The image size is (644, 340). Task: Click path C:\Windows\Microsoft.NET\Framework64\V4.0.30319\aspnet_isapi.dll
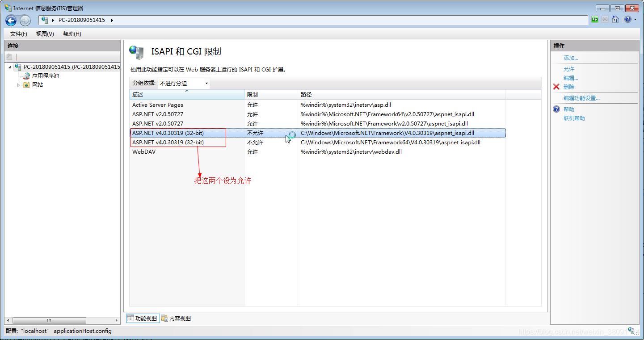pos(391,143)
